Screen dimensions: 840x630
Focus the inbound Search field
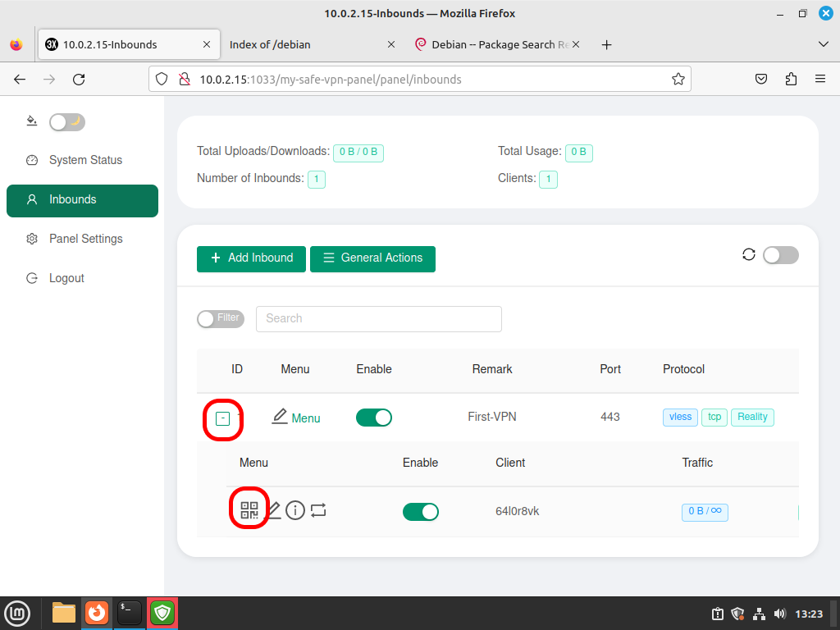pyautogui.click(x=379, y=319)
